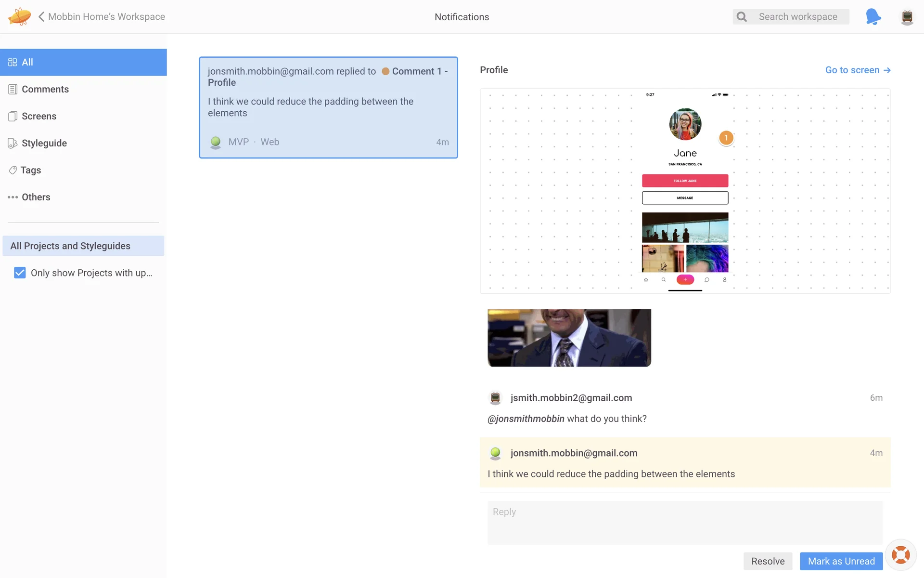Select Styleguide filter in sidebar
The width and height of the screenshot is (924, 578).
(x=44, y=143)
